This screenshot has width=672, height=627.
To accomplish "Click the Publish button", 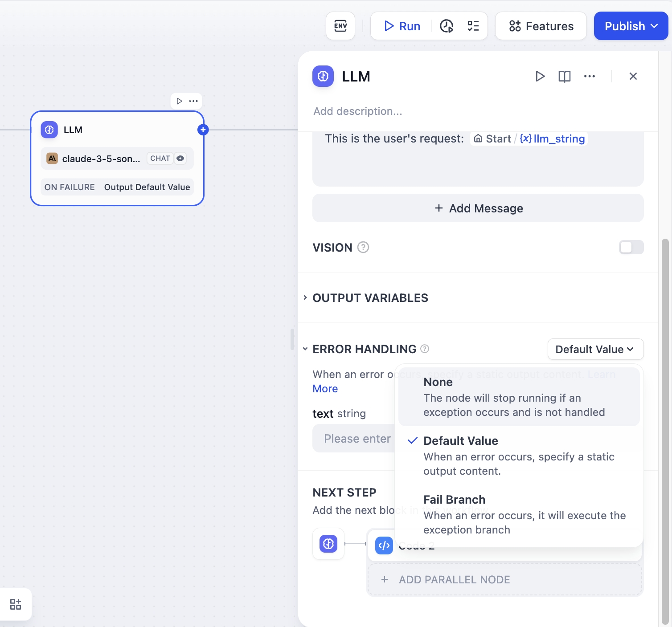I will (630, 26).
